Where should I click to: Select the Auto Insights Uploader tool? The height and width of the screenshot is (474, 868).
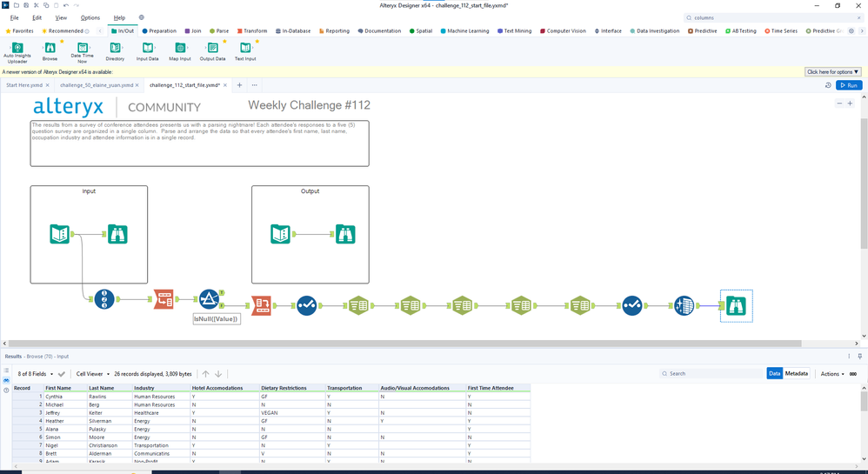coord(17,52)
